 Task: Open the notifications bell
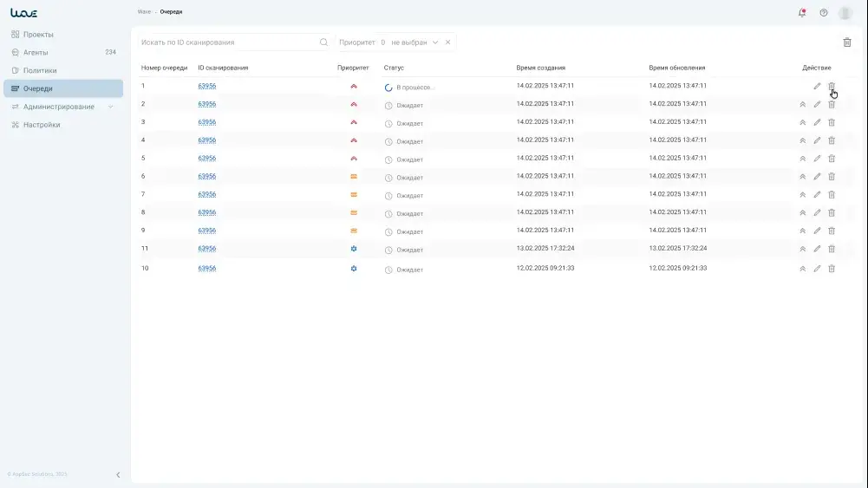tap(802, 13)
